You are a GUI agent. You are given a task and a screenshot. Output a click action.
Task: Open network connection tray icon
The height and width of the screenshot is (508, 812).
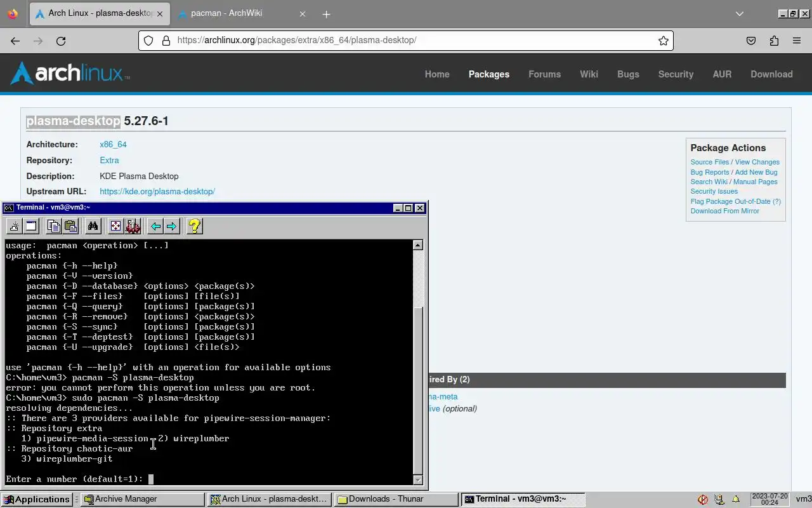pos(719,499)
